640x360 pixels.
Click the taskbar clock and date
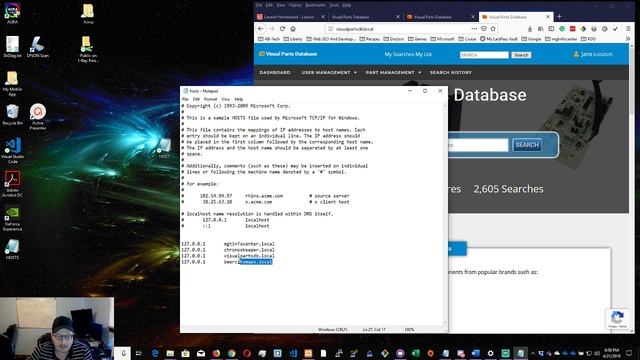[x=611, y=353]
